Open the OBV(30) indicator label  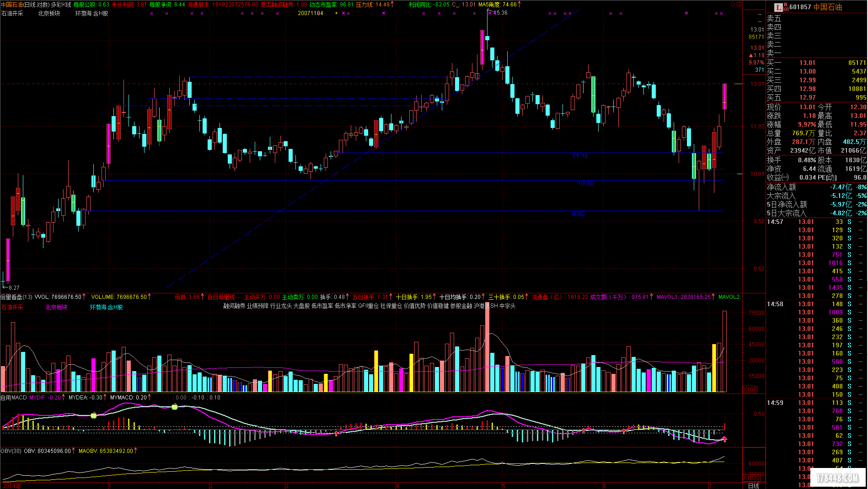click(x=11, y=451)
